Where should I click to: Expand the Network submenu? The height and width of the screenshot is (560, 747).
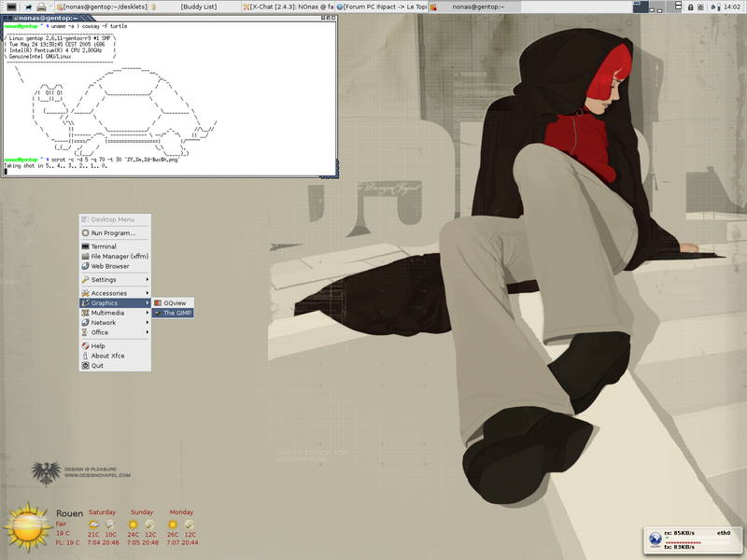[x=115, y=322]
